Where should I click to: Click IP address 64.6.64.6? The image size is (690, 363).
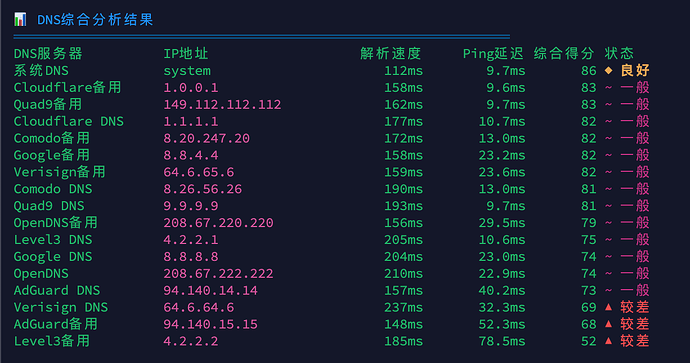(199, 307)
